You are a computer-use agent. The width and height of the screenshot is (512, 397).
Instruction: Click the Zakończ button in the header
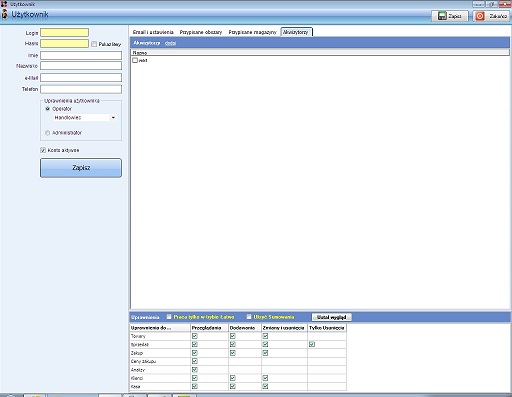(491, 16)
